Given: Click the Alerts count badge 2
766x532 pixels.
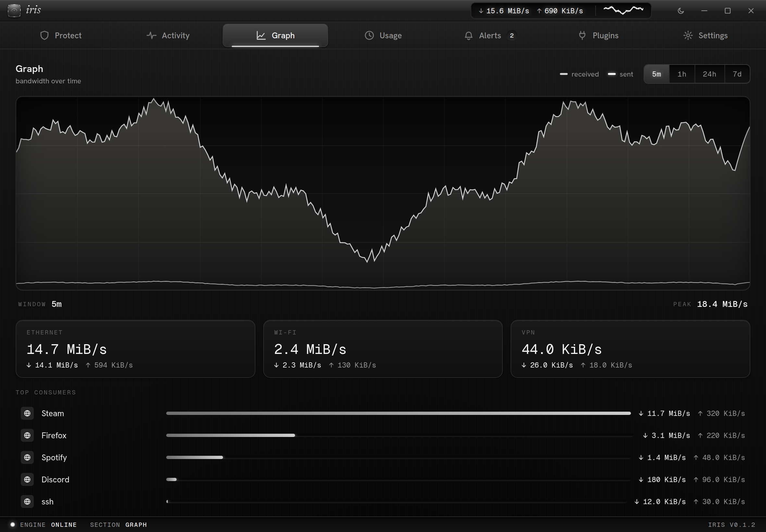Looking at the screenshot, I should [x=512, y=35].
